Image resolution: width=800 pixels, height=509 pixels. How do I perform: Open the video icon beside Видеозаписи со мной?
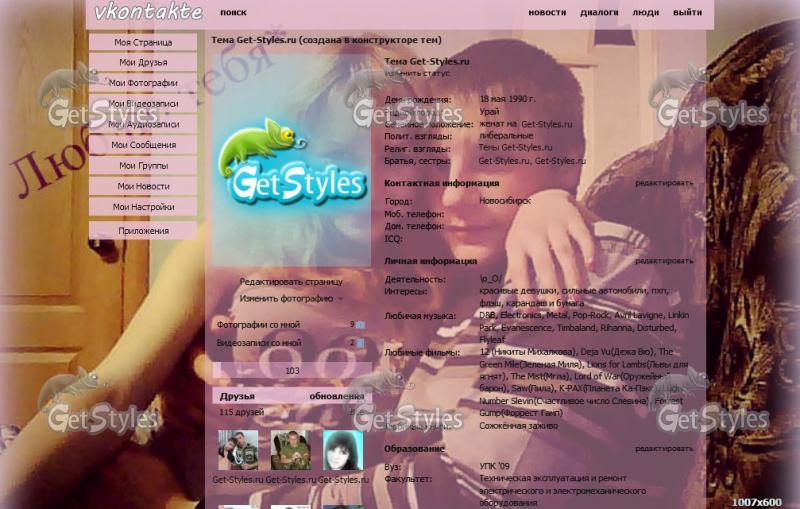click(360, 343)
